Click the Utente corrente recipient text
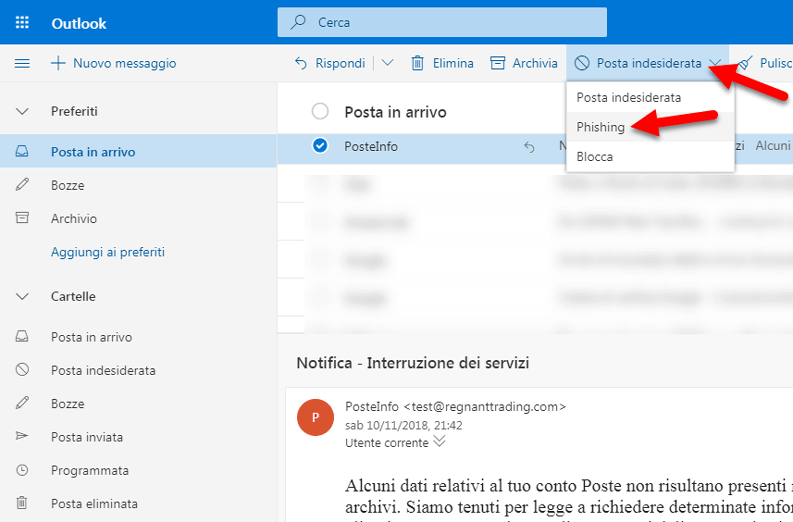793x522 pixels. coord(387,443)
